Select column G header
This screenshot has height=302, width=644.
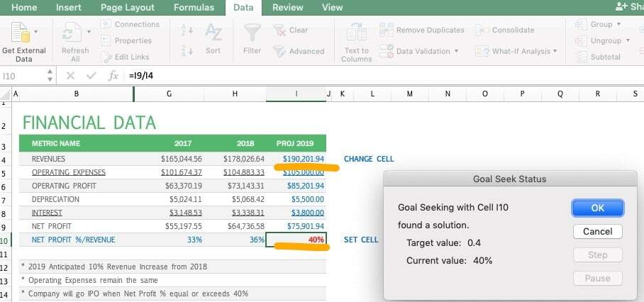click(x=169, y=94)
